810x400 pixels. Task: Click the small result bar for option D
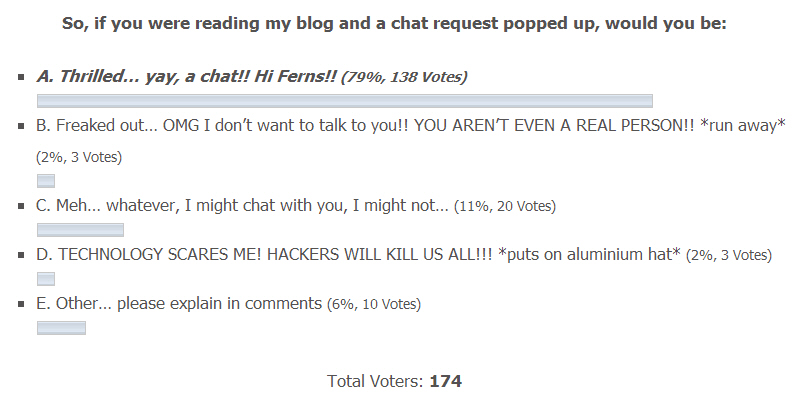point(45,279)
